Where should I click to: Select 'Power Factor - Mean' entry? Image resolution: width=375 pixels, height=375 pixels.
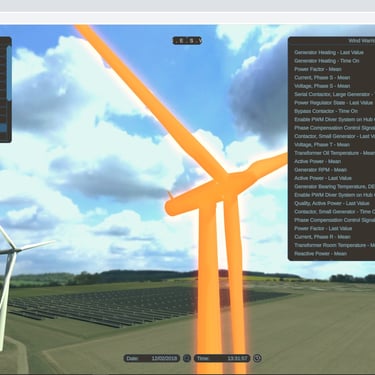(318, 69)
